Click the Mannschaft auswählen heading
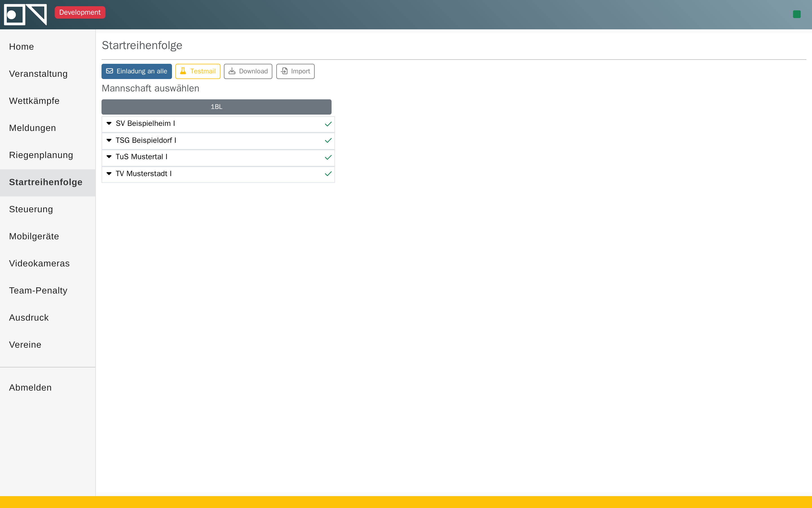The image size is (812, 508). coord(150,88)
